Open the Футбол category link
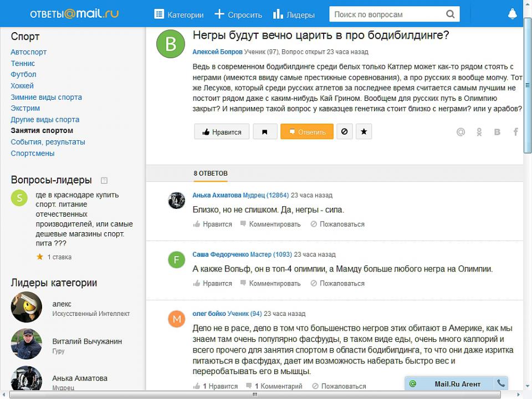The image size is (532, 399). (x=23, y=74)
